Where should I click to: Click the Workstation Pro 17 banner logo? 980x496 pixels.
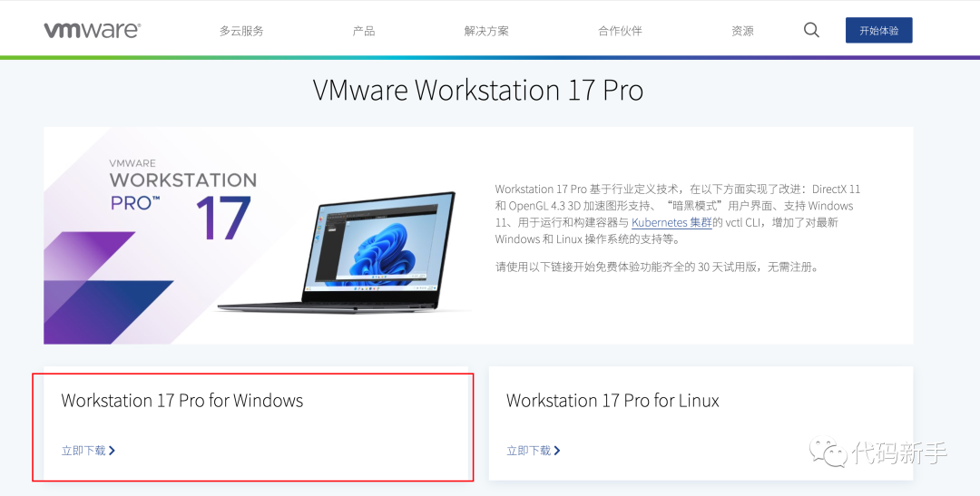tap(182, 199)
